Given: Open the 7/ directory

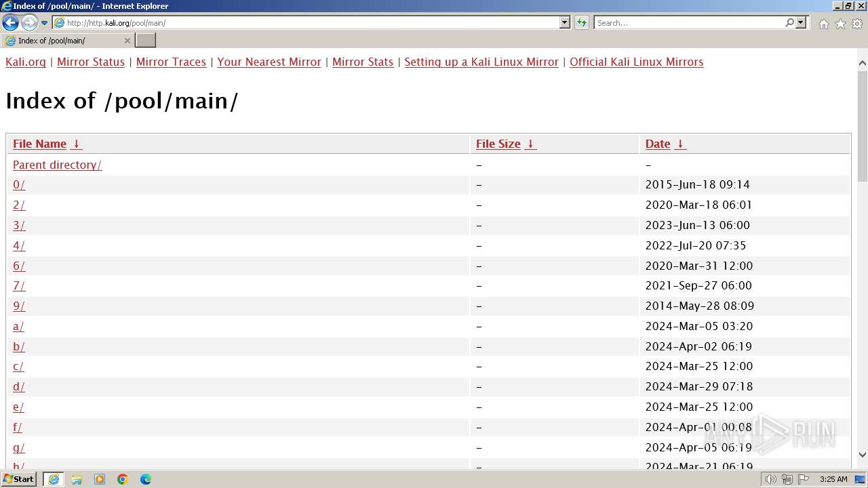Looking at the screenshot, I should pos(19,285).
